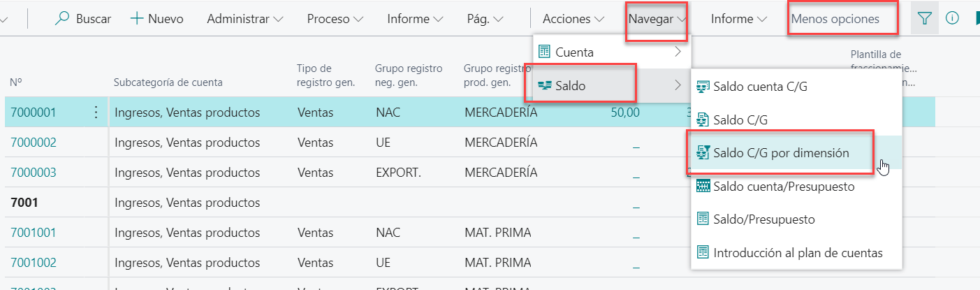Click Menos opciones button
Screen dimensions: 980x290
pyautogui.click(x=844, y=19)
